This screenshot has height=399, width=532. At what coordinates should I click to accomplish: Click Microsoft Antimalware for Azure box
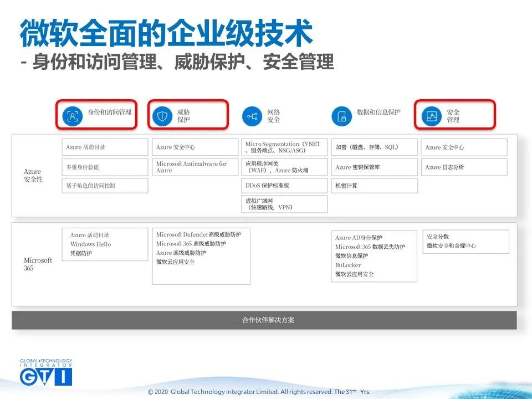[x=195, y=167]
